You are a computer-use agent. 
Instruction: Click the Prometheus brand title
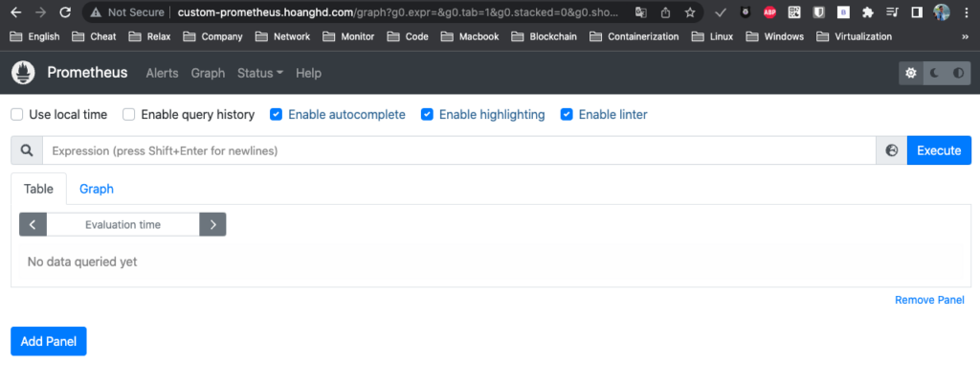pos(87,73)
